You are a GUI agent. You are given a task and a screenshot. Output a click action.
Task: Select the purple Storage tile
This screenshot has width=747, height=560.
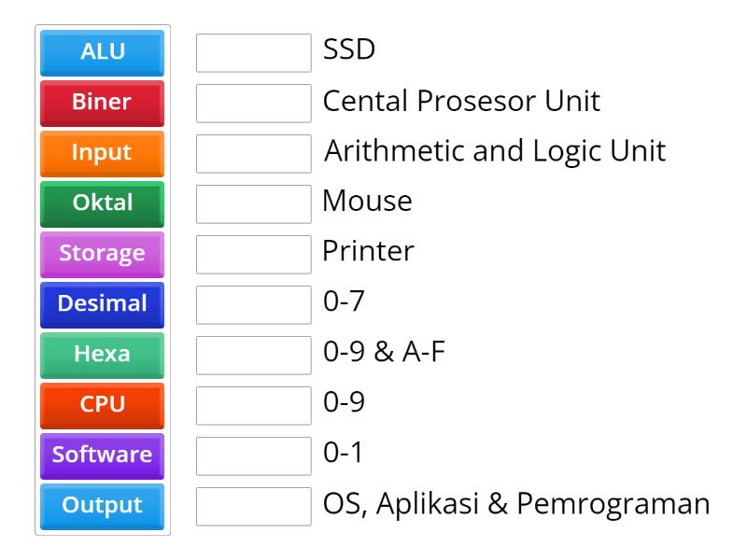102,254
